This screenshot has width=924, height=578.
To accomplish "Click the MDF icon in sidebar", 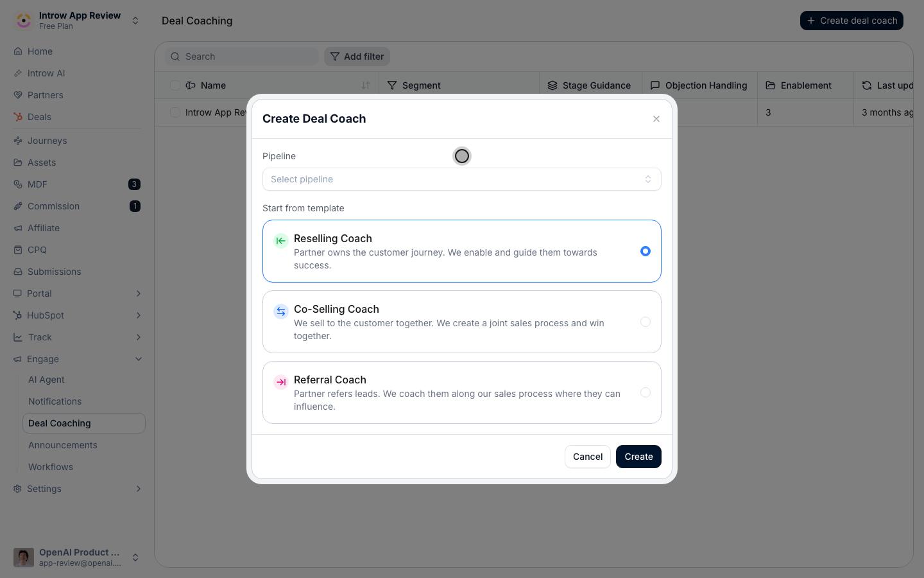I will click(x=18, y=184).
